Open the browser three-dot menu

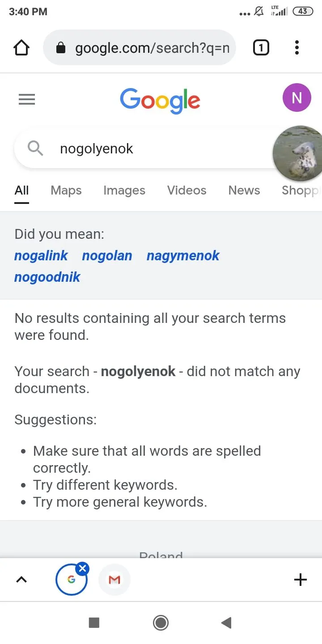[x=297, y=47]
